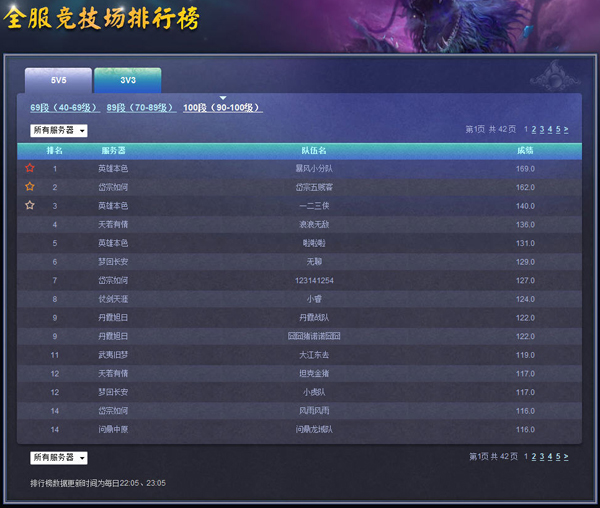Click the next page arrow in bottom pagination

[566, 457]
